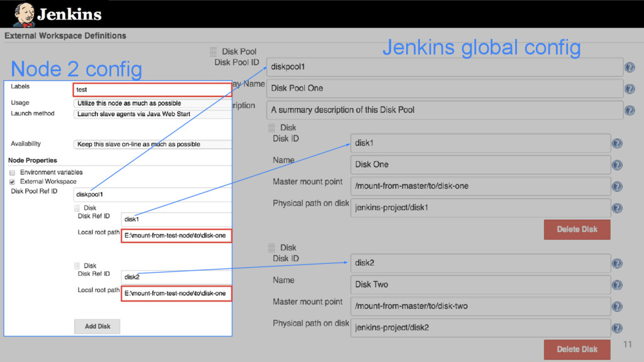Screen dimensions: 644x362
Task: Focus global Disk ID disk1 field
Action: (x=480, y=143)
